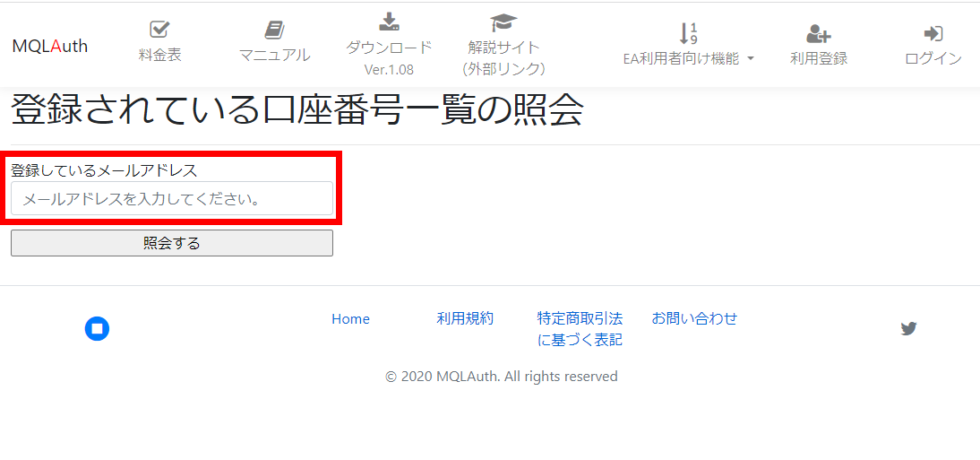The width and height of the screenshot is (980, 460).
Task: Click the 登録しているメールアドレス label
Action: 105,169
